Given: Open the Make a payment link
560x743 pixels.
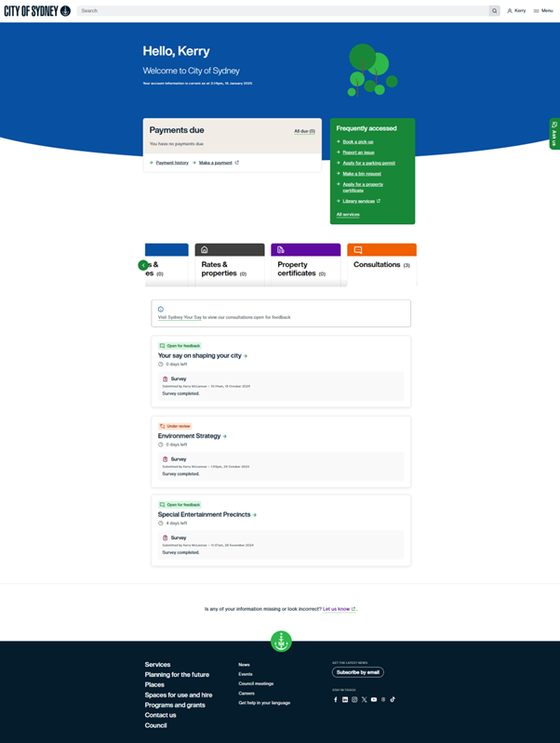Looking at the screenshot, I should pyautogui.click(x=217, y=163).
